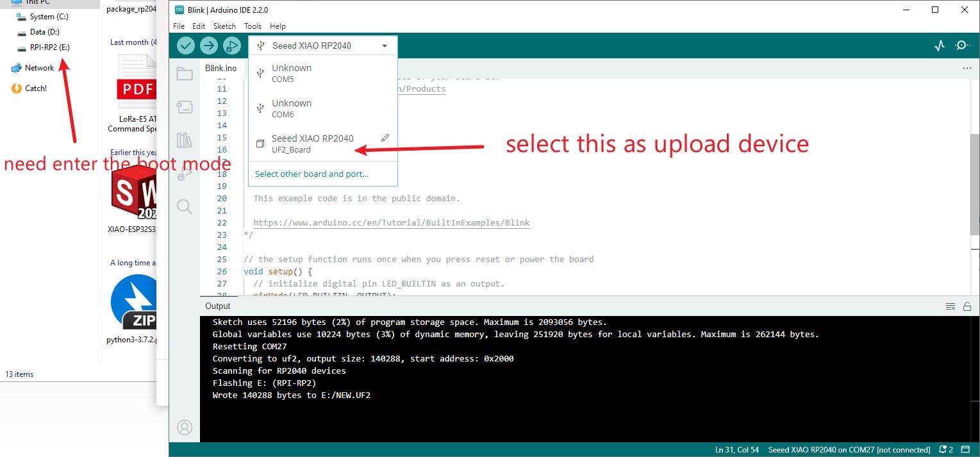
Task: Click 'Resetting COM27' output line
Action: coord(249,347)
